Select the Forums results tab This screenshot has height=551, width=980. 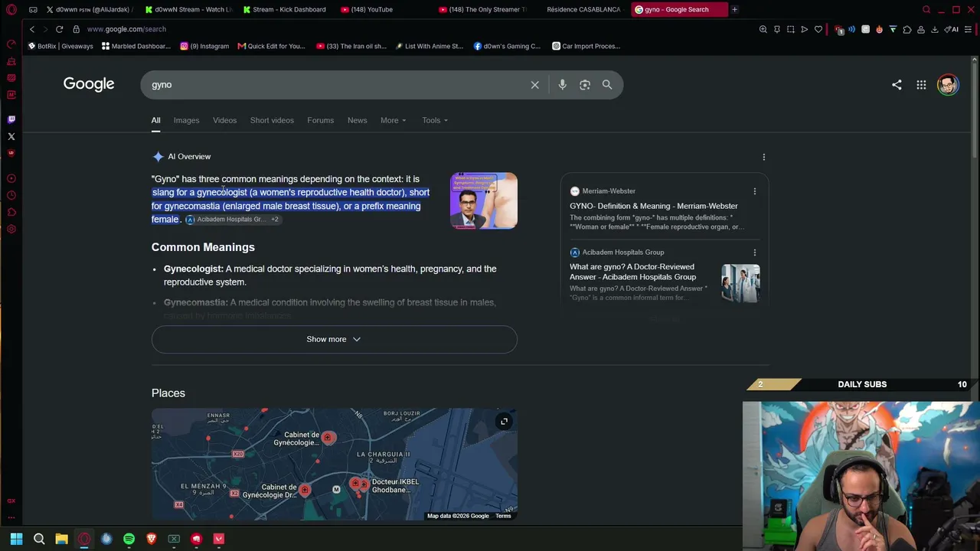tap(320, 120)
